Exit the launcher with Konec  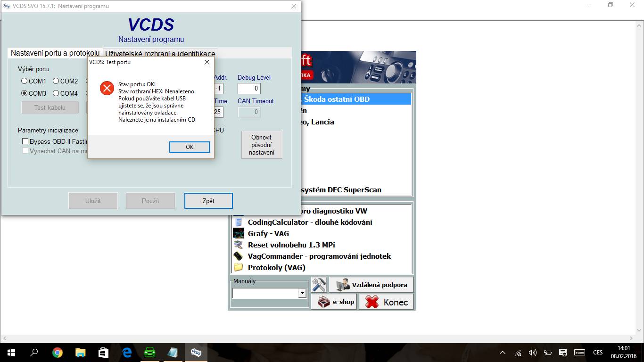pyautogui.click(x=386, y=302)
